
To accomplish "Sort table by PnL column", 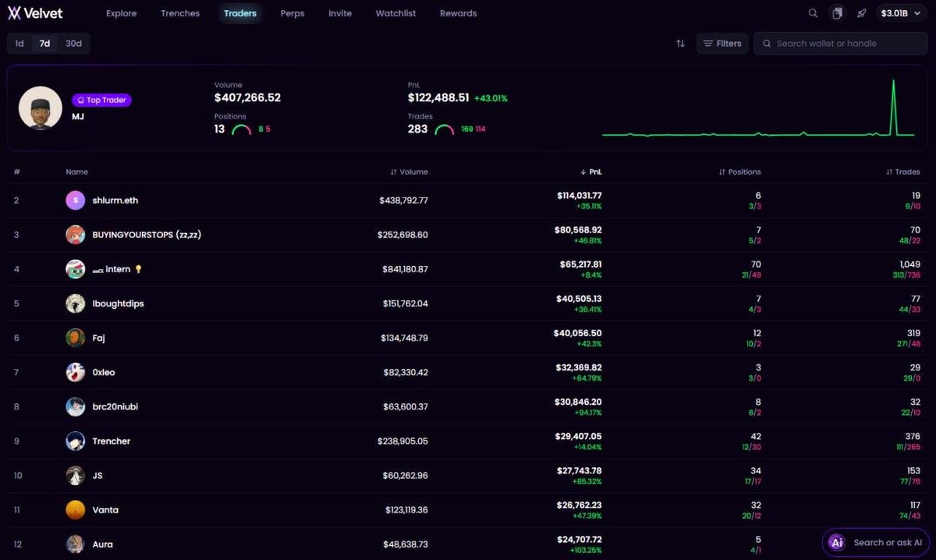I will (x=590, y=172).
